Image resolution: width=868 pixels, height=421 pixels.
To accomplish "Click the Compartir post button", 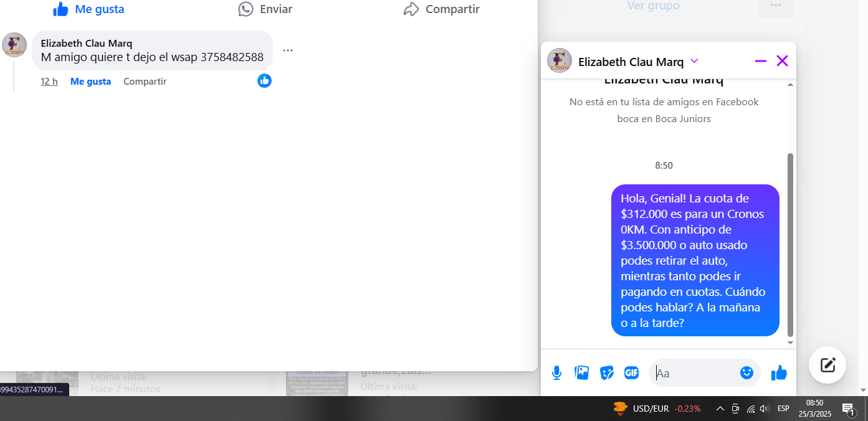I will tap(441, 9).
